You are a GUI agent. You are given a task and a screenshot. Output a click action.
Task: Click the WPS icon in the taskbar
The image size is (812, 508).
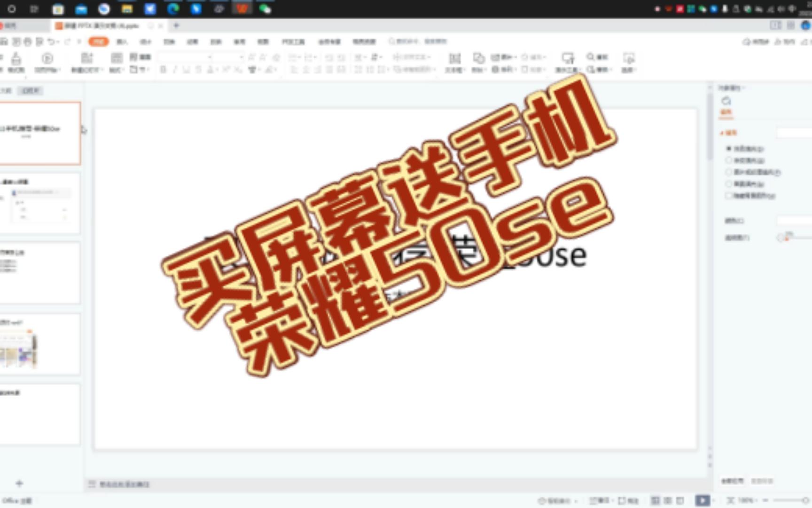coord(242,8)
